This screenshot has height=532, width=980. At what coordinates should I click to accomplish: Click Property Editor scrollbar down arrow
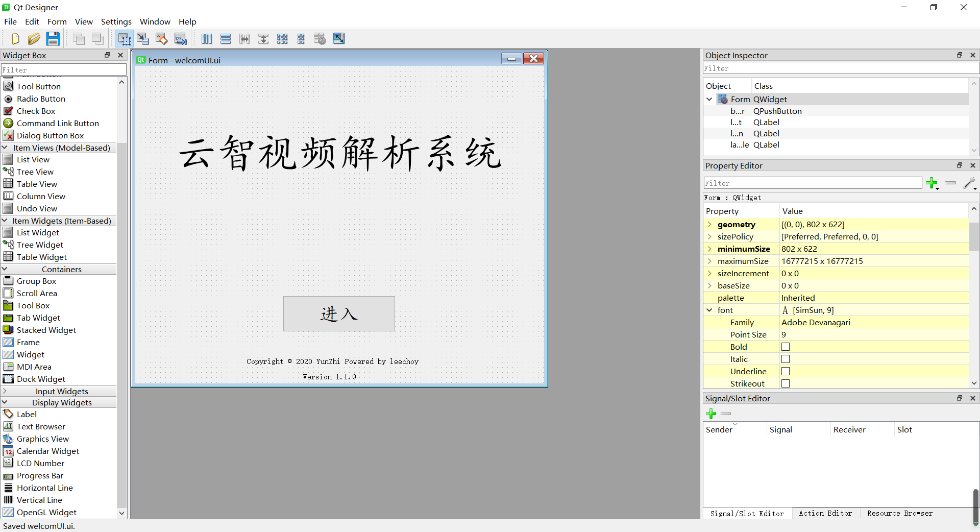coord(974,383)
